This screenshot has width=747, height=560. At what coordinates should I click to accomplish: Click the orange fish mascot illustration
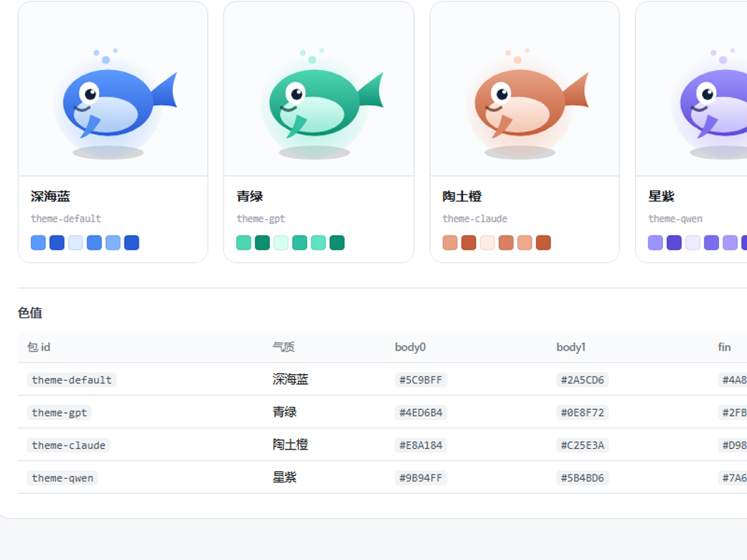[x=527, y=103]
